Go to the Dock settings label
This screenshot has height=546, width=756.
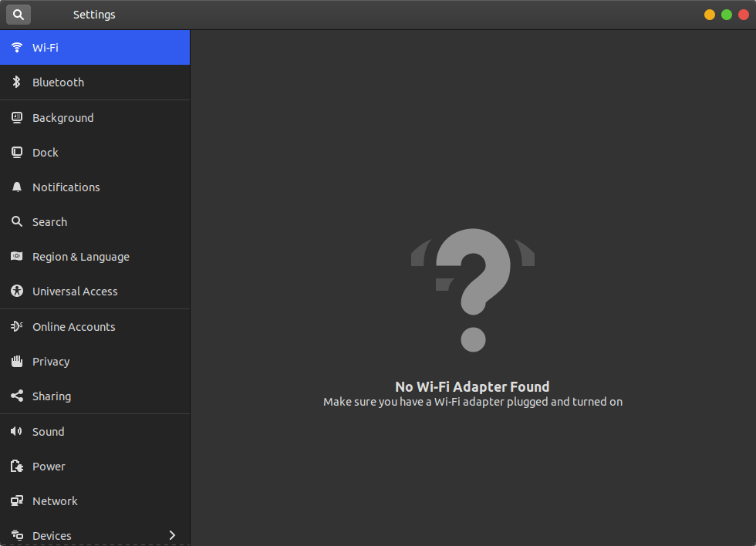[x=46, y=153]
